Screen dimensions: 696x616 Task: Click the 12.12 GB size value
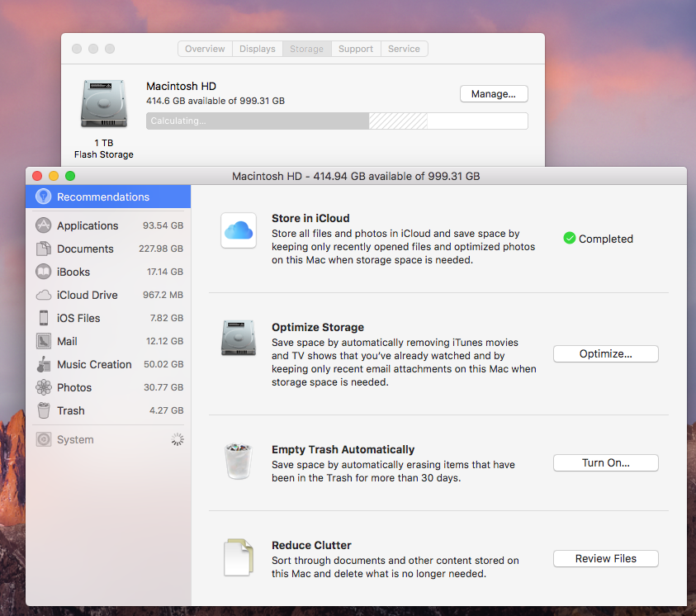tap(164, 341)
